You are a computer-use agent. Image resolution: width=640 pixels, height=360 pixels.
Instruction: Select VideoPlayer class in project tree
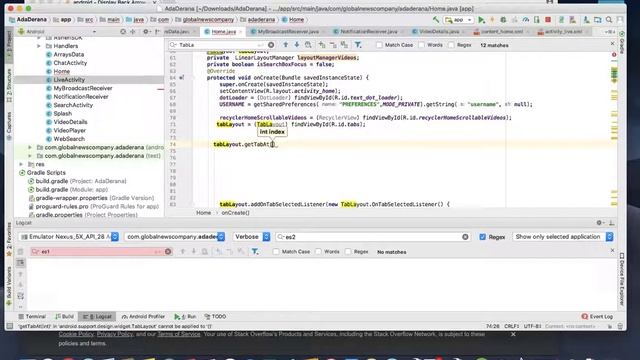(69, 130)
